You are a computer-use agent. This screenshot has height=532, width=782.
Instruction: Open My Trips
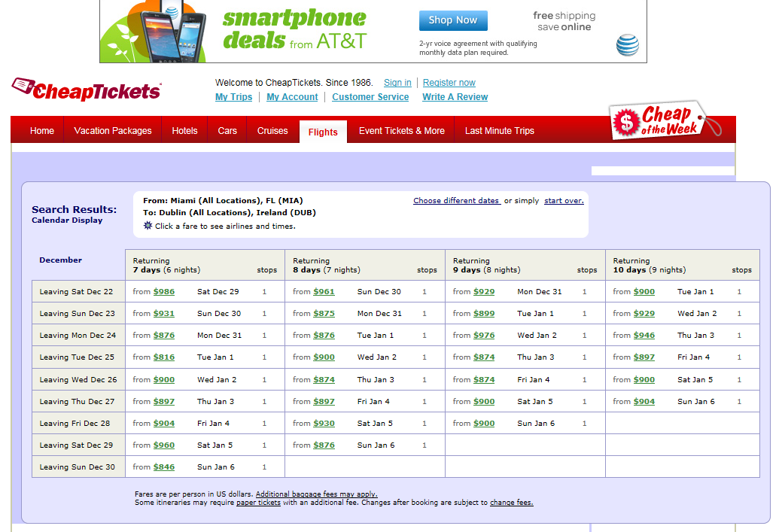(233, 97)
